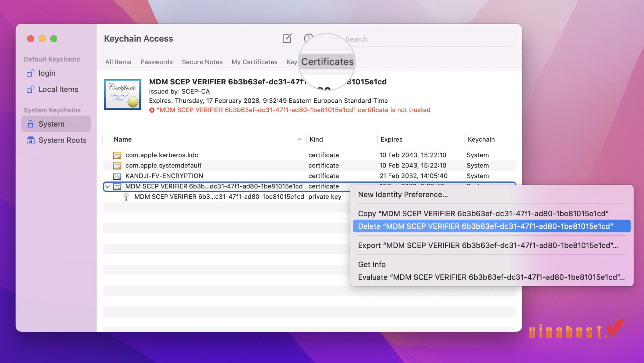Screen dimensions: 644x363
Task: Select the com.apple.kerberos.kdc row
Action: 309,155
